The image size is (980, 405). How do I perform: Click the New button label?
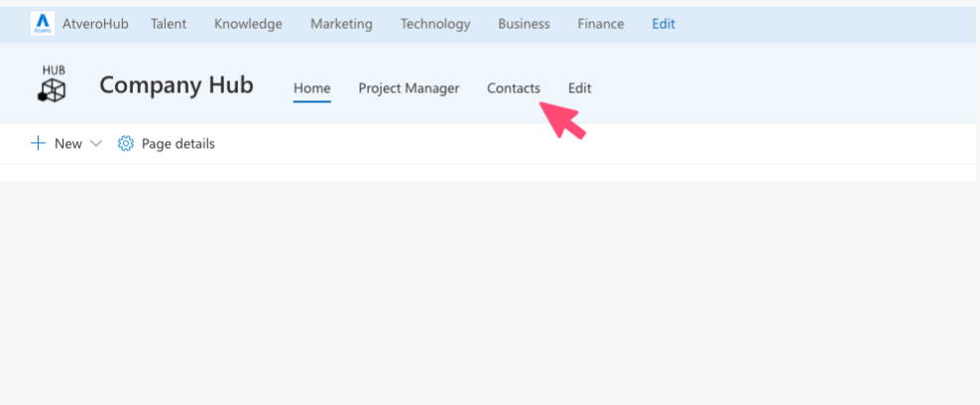point(68,144)
